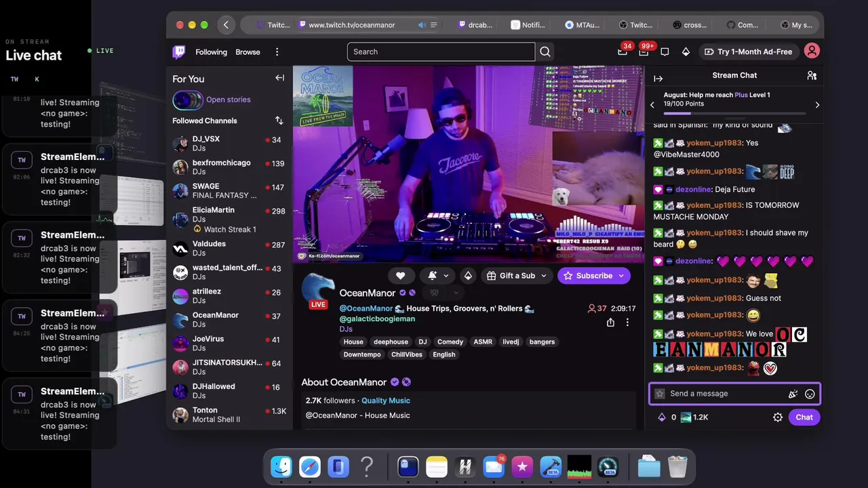Click the search magnifier button

pyautogui.click(x=545, y=52)
